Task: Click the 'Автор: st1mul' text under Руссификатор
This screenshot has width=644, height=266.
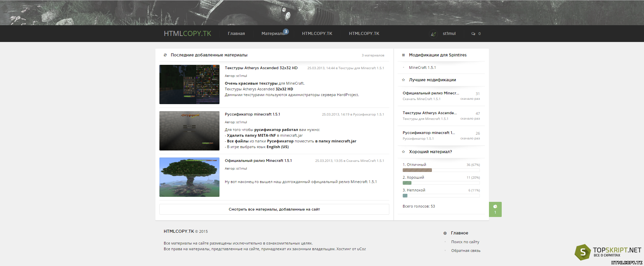Action: 236,122
